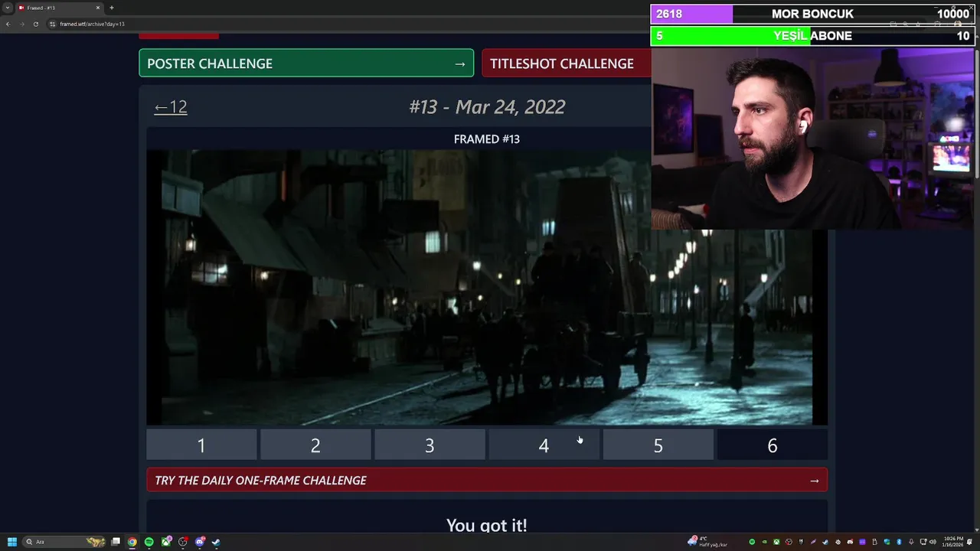Open Discord from the taskbar
This screenshot has height=551, width=980.
(200, 542)
